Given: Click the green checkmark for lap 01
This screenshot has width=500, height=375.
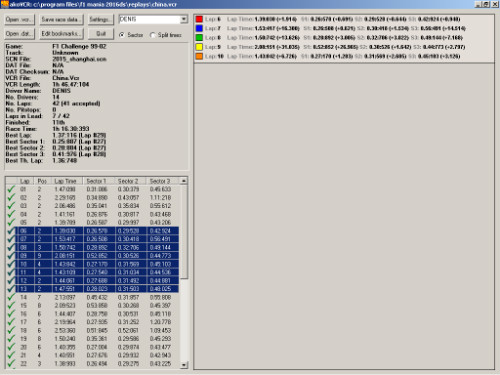Looking at the screenshot, I should [x=11, y=189].
